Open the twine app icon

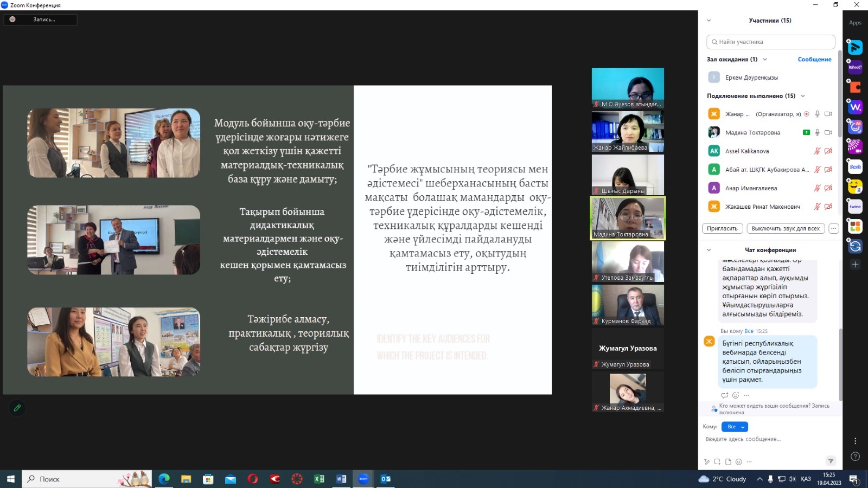click(855, 207)
